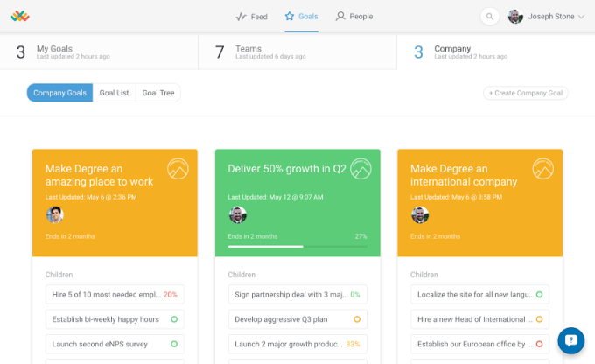Click red circle for European office
Screen dimensions: 595x364
pos(540,344)
